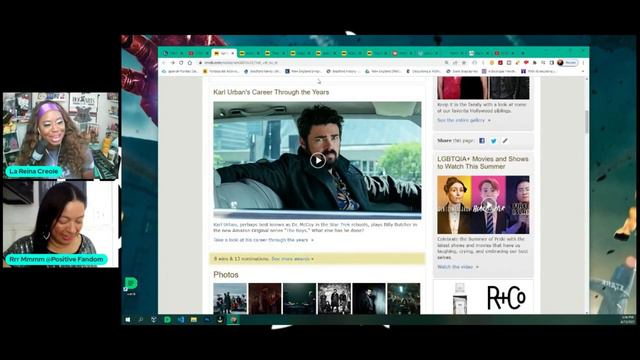This screenshot has height=360, width=640.
Task: Click the 'LGBTQIA+ Movies and Shows' heading
Action: (x=482, y=162)
